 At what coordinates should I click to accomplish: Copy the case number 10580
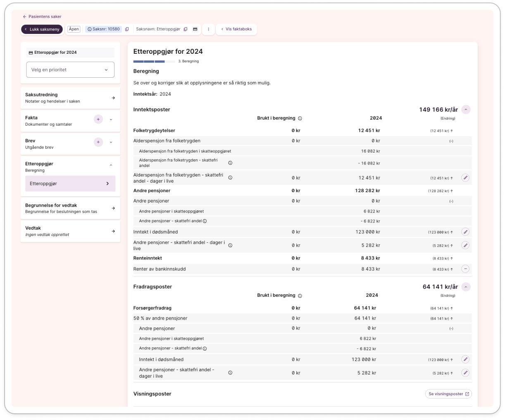tap(127, 29)
